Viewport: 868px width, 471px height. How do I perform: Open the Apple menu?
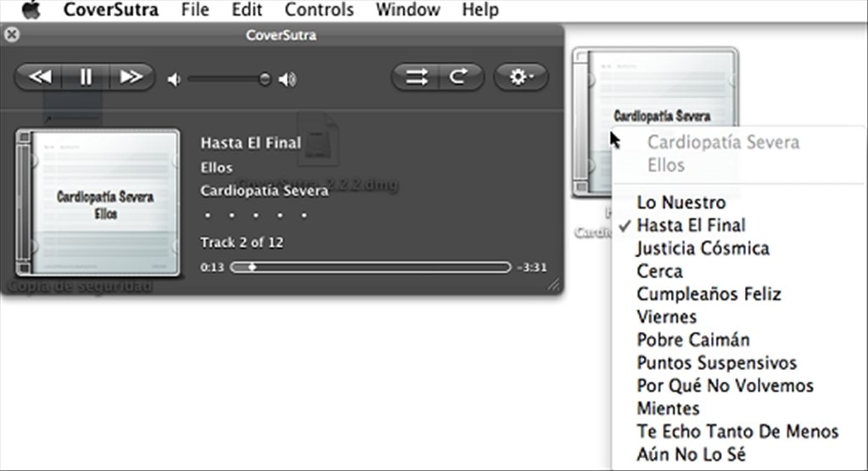tap(31, 10)
